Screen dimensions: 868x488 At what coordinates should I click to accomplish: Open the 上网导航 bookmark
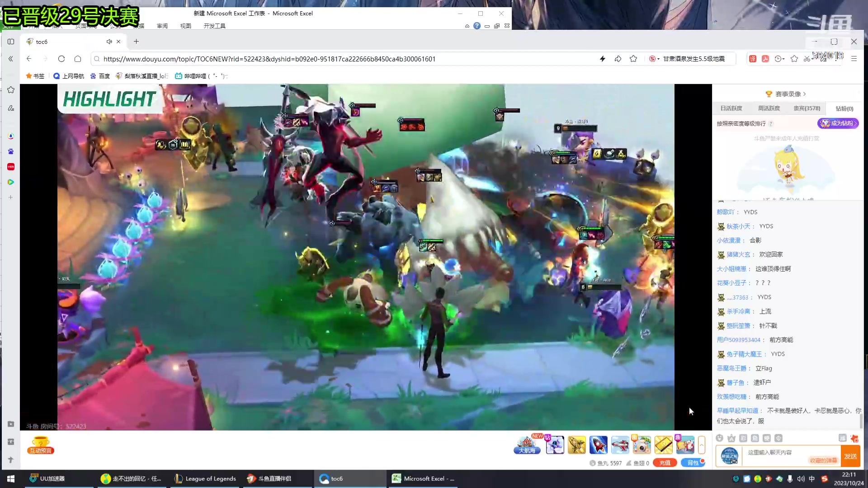coord(69,76)
